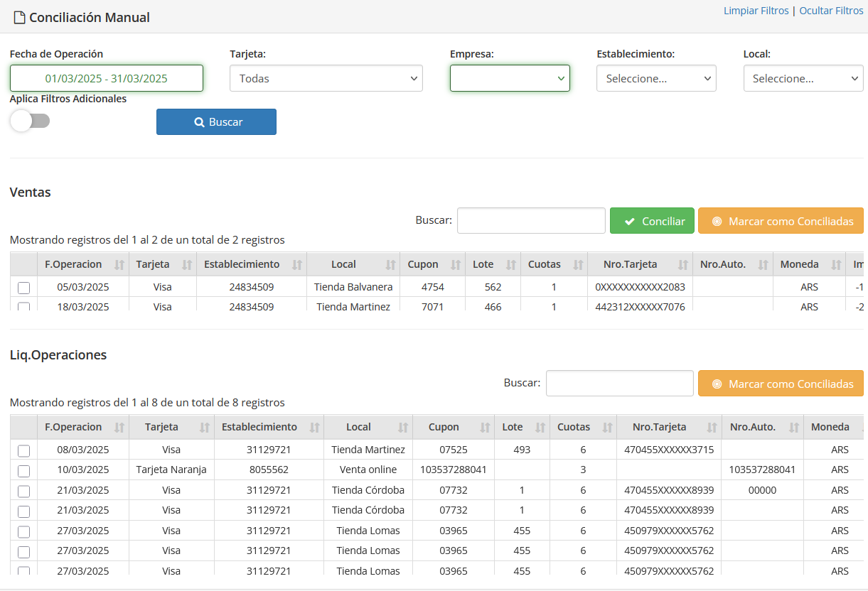Sort Ventas table by Cupon column
Screen dimensions: 868x591
(432, 264)
